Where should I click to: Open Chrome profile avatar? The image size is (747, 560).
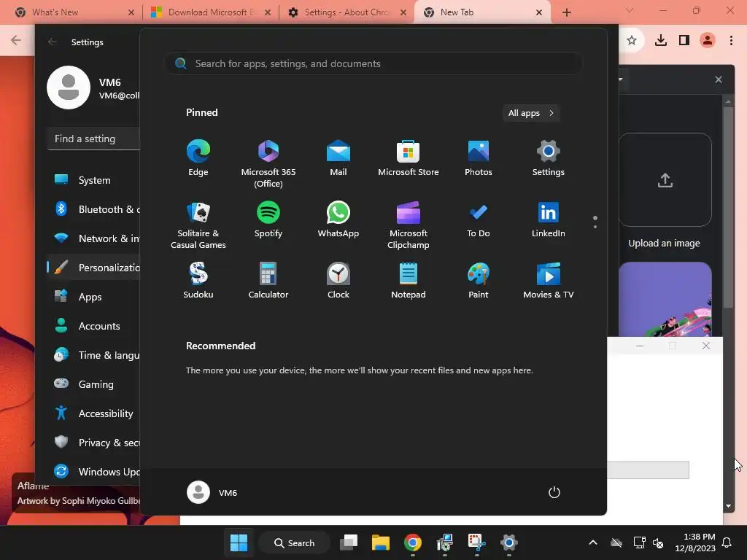point(708,41)
